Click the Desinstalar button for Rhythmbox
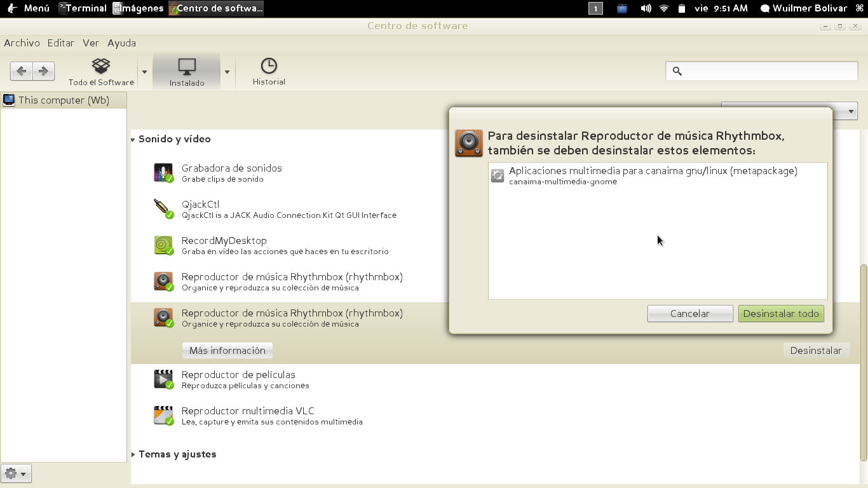Image resolution: width=868 pixels, height=488 pixels. [816, 351]
